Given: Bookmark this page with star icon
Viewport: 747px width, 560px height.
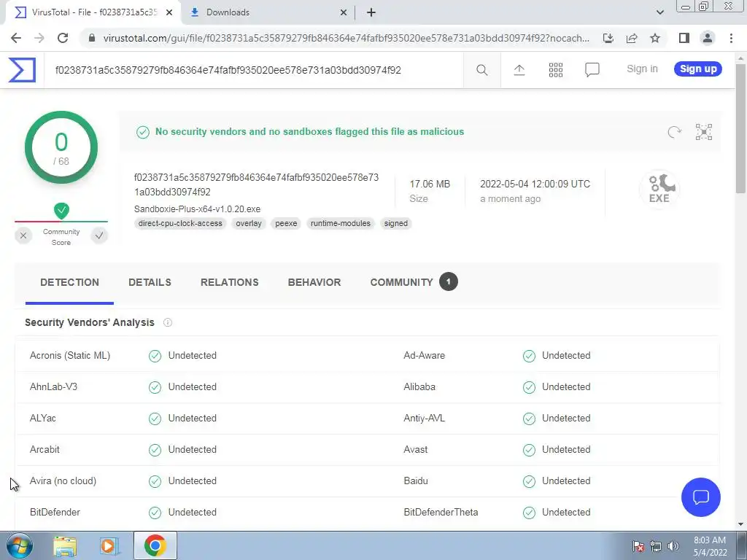Looking at the screenshot, I should point(655,38).
